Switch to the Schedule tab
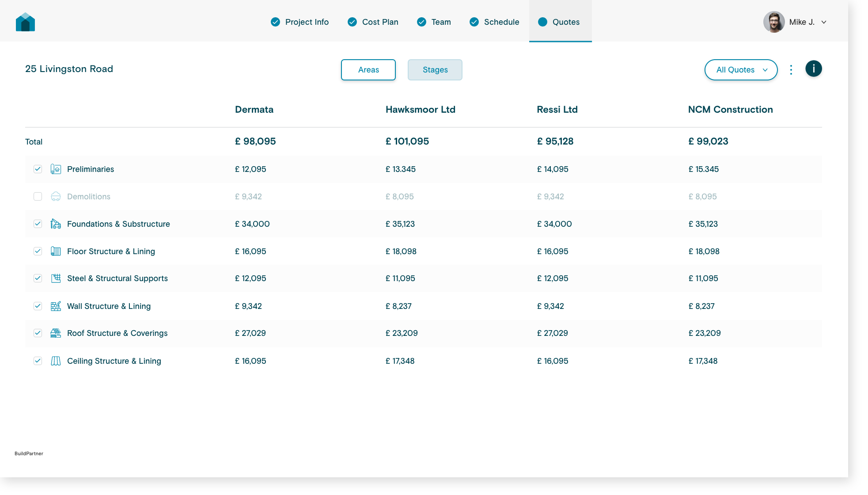Image resolution: width=868 pixels, height=495 pixels. click(x=494, y=22)
